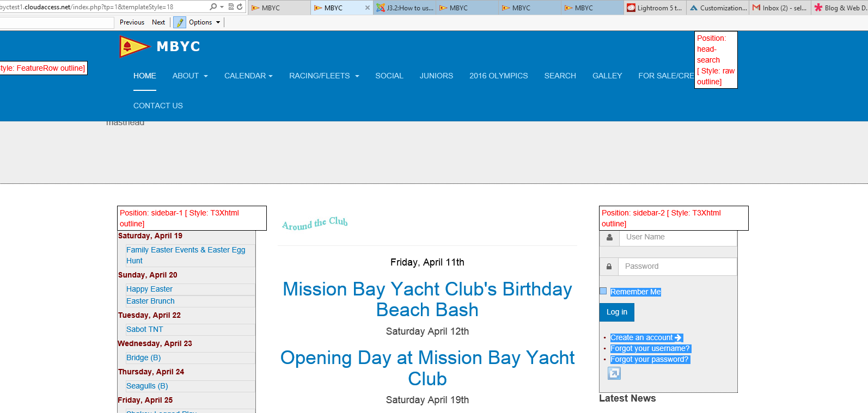The image size is (868, 413).
Task: Switch to the J3.2 How to use tab
Action: (x=405, y=8)
